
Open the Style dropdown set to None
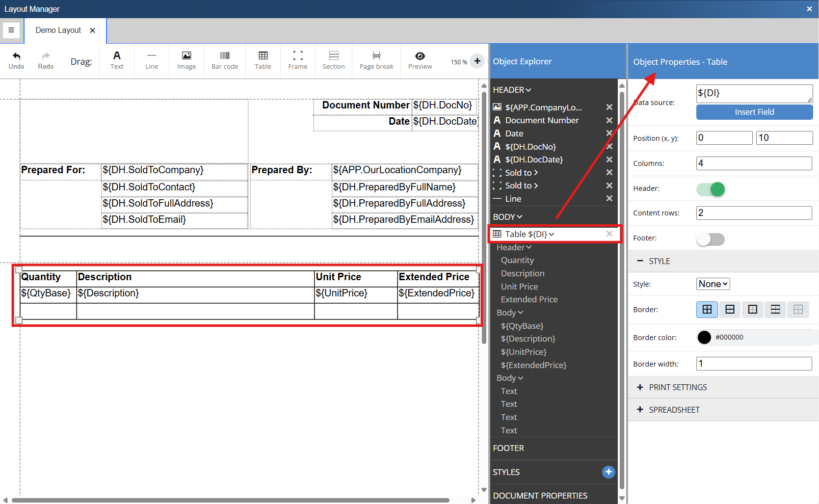pos(713,284)
